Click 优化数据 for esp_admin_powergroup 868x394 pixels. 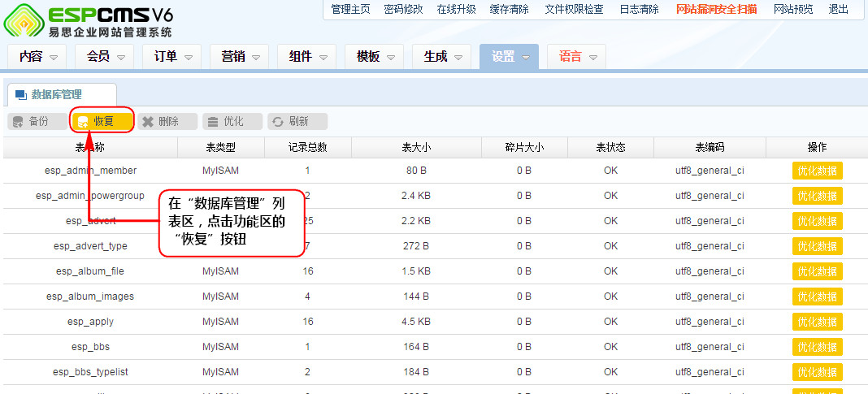click(817, 195)
